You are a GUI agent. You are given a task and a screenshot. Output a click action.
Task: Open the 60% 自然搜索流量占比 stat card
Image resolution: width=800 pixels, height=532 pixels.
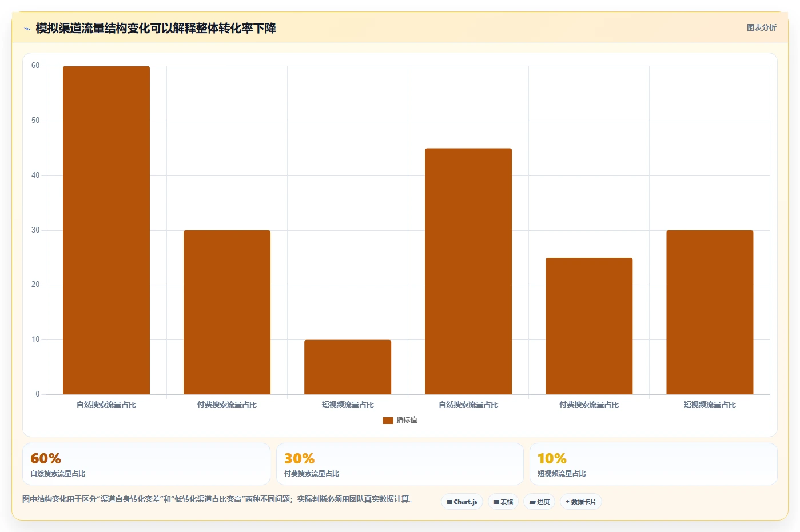pos(146,464)
